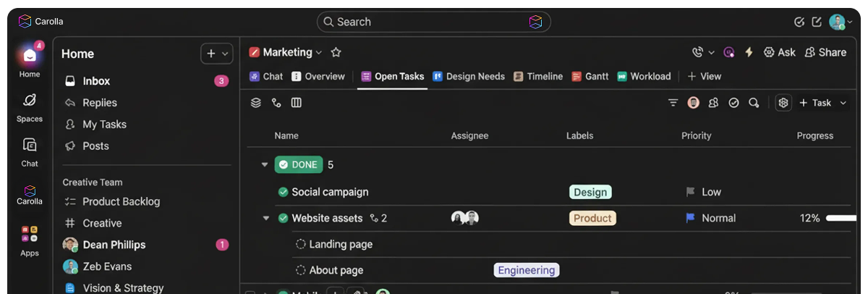Toggle the Landing page status circle

pos(300,244)
